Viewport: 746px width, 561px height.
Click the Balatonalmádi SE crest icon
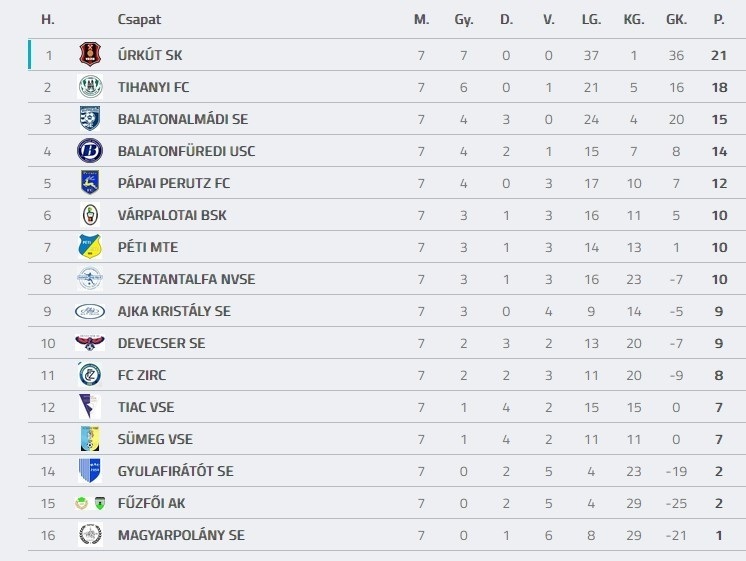point(90,119)
